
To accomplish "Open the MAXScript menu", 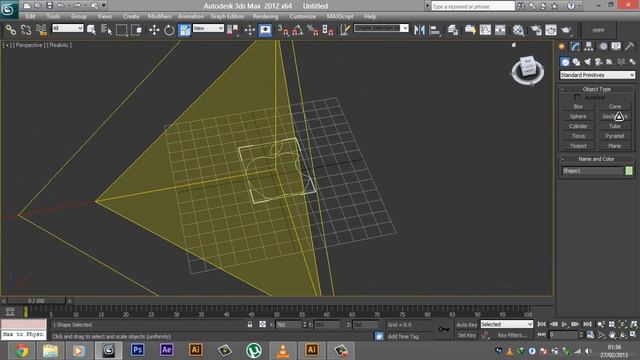I will pos(340,16).
